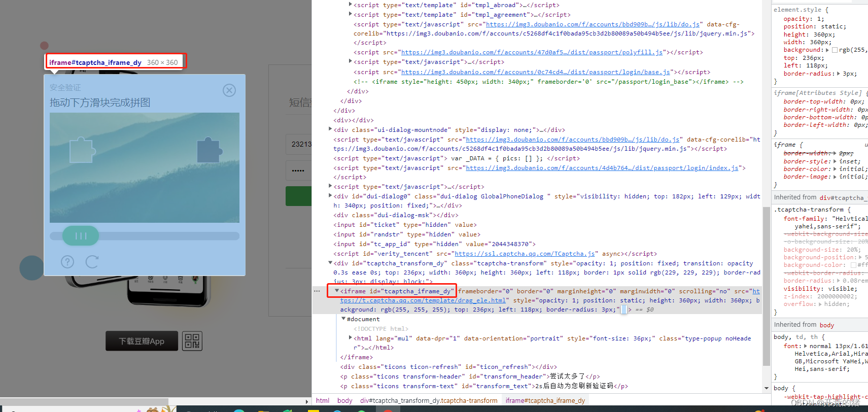
Task: Click the visibility: visible property
Action: [820, 289]
